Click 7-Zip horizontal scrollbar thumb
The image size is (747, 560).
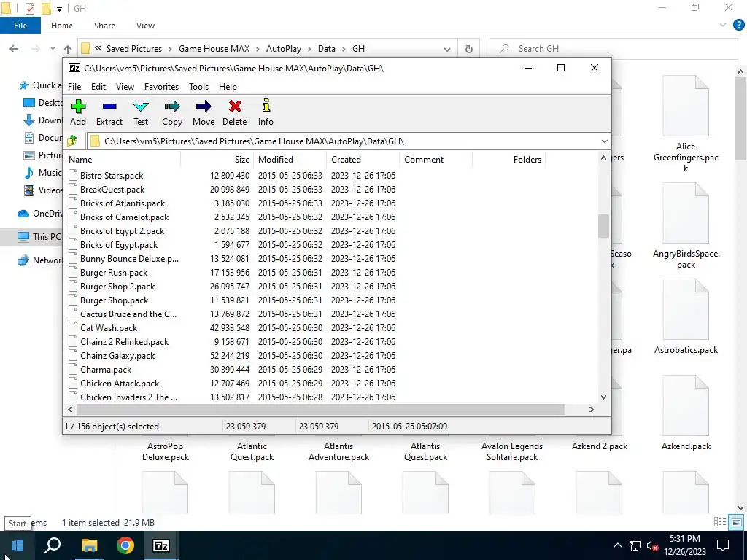(321, 410)
